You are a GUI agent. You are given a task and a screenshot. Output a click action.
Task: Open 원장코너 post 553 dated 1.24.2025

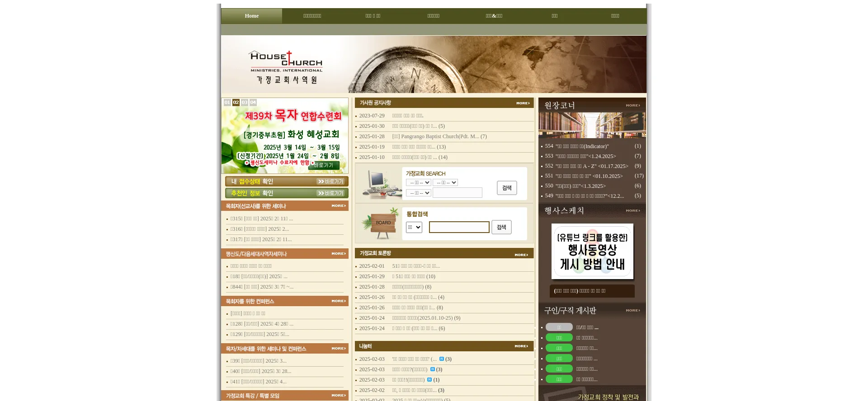click(x=586, y=156)
